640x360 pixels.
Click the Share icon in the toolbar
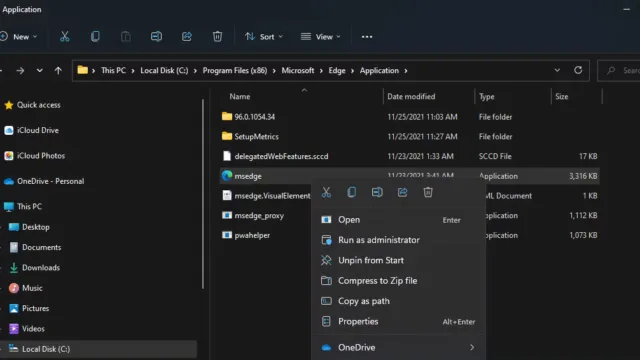click(x=187, y=37)
